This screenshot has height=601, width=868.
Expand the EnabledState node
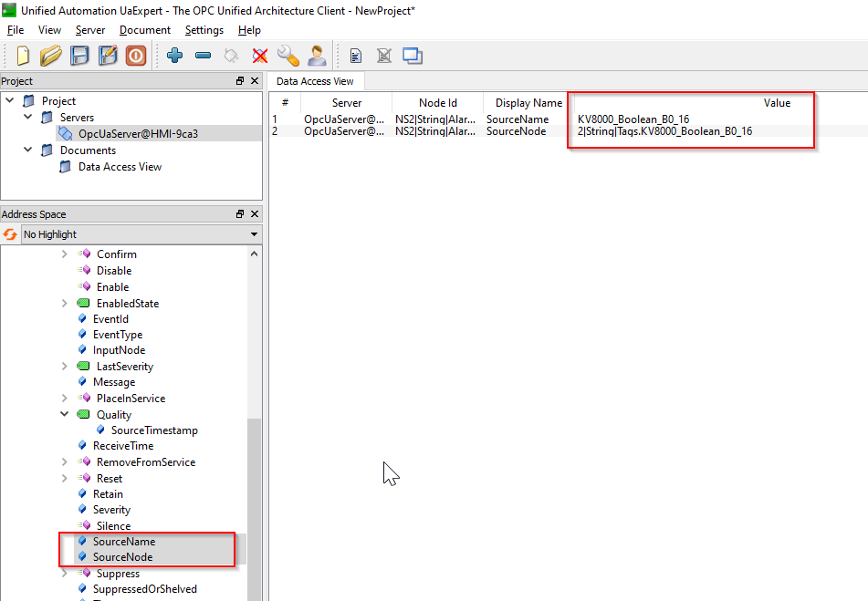[64, 303]
